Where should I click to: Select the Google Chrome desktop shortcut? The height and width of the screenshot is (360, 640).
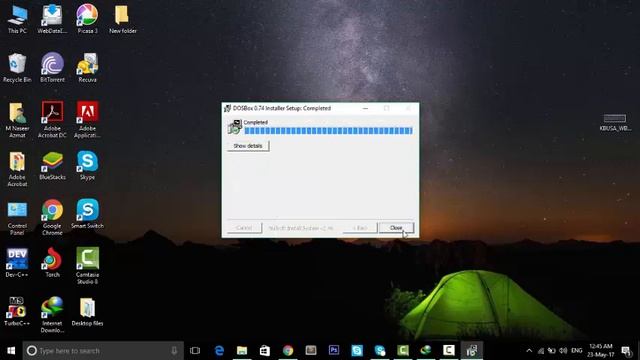[x=52, y=217]
